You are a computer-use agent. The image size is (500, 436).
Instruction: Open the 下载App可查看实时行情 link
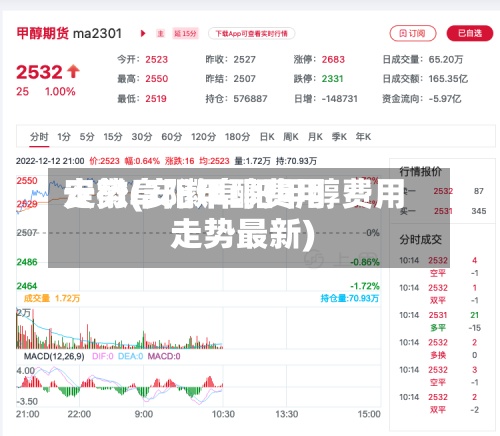251,33
